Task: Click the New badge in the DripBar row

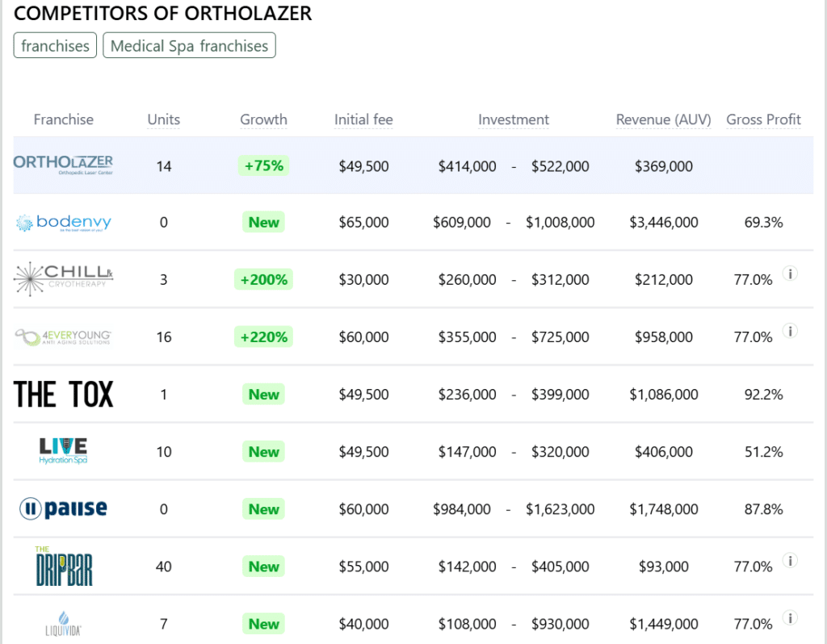Action: pos(264,567)
